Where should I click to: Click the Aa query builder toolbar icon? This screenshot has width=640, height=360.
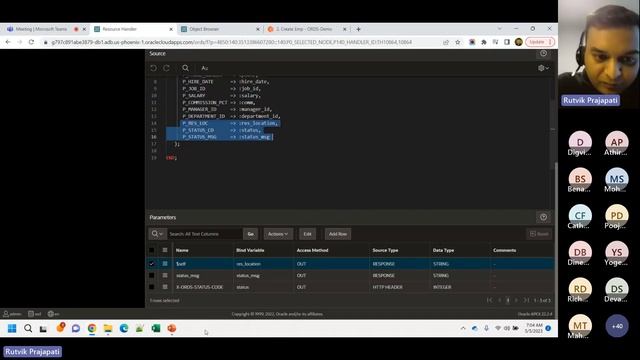click(204, 68)
